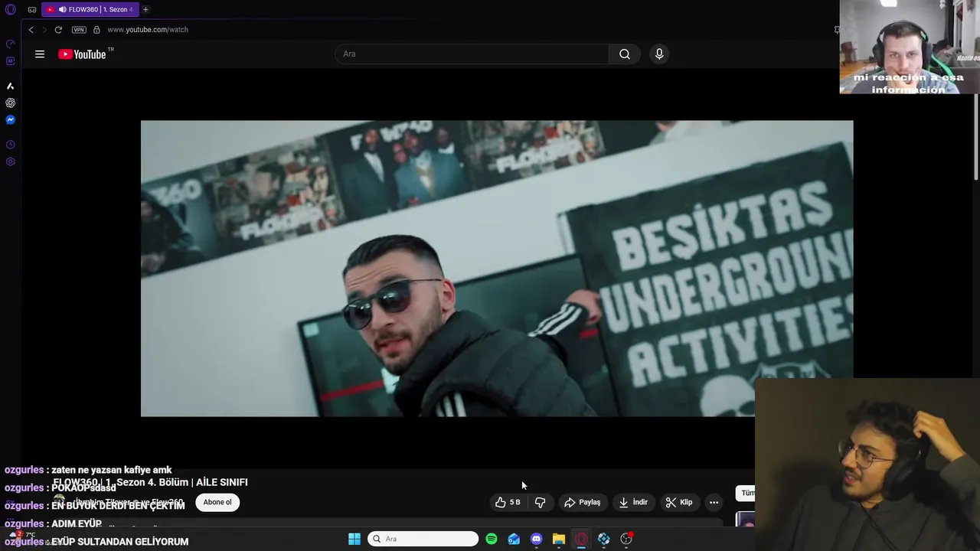Open GX Corner gamepad icon in tab bar
Viewport: 980px width, 551px height.
click(x=32, y=10)
